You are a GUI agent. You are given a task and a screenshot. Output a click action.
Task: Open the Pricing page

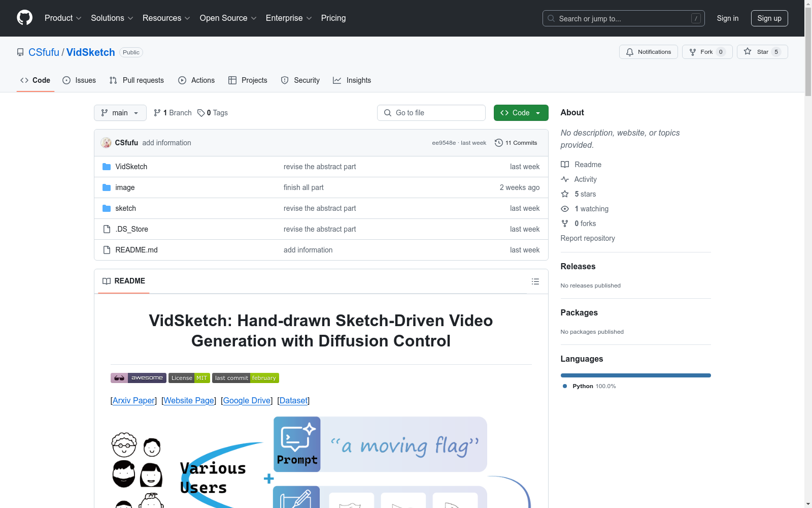333,18
